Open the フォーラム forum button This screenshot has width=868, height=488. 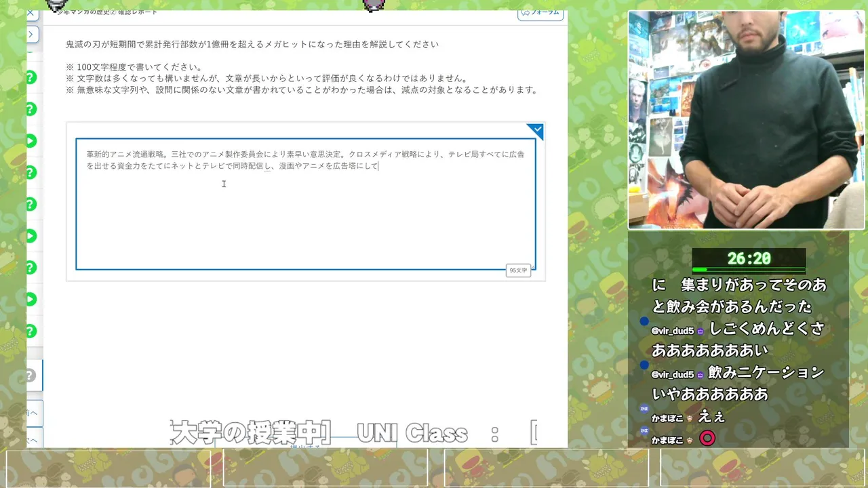pos(540,13)
